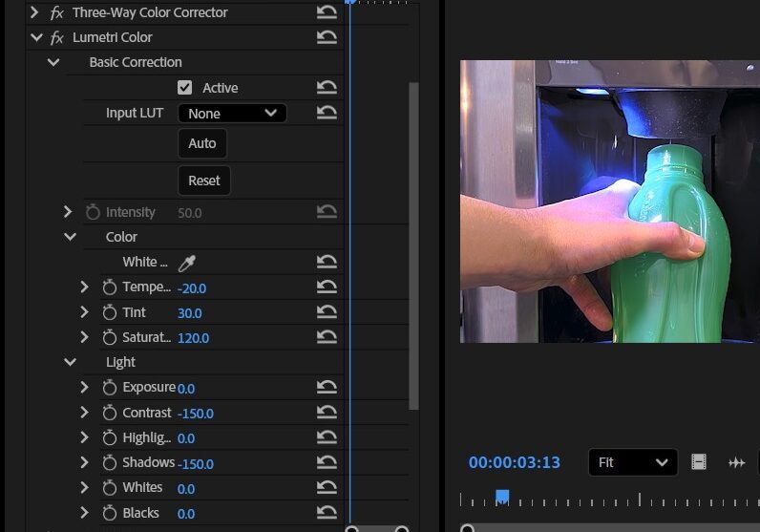Expand the Blacks property

tap(84, 513)
